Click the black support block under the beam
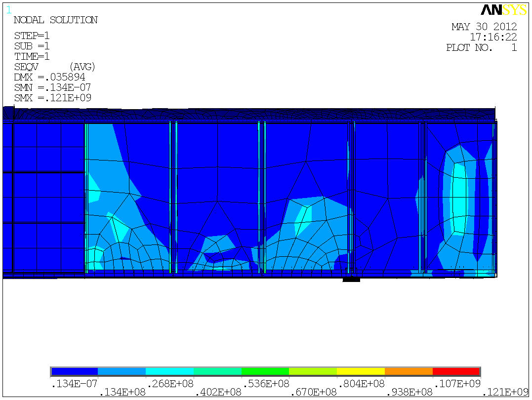 (351, 280)
